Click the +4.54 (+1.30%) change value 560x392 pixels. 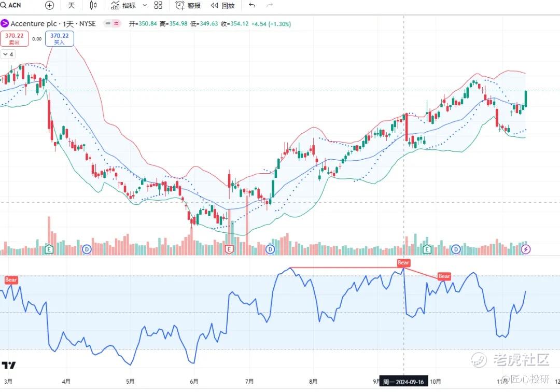(x=271, y=24)
